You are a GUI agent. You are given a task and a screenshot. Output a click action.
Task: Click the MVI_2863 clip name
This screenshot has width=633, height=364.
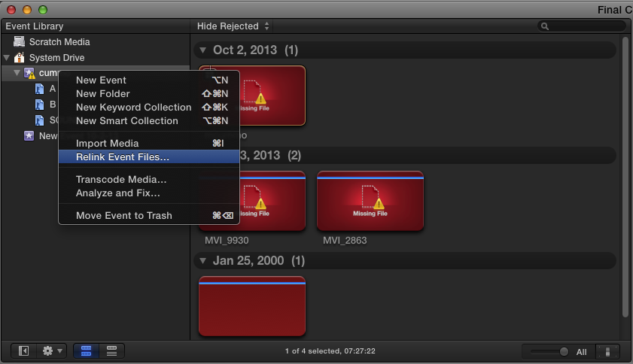(345, 241)
